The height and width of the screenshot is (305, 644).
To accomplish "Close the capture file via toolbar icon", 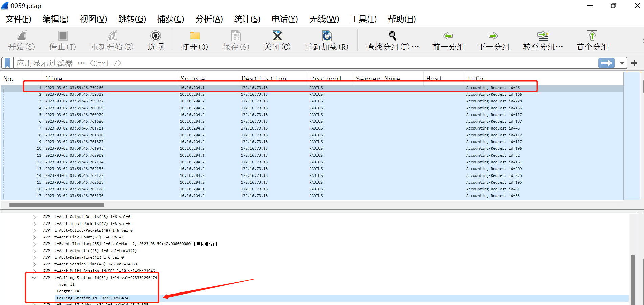I will [277, 36].
